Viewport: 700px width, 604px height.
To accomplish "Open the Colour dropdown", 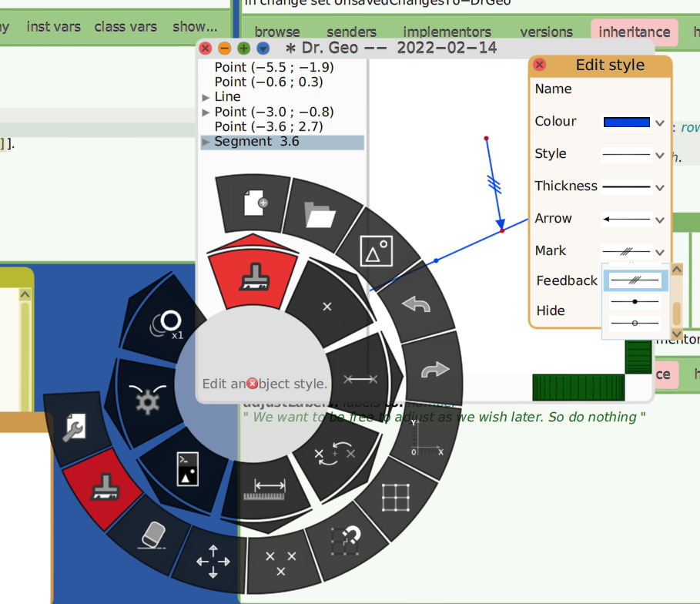I will 660,122.
